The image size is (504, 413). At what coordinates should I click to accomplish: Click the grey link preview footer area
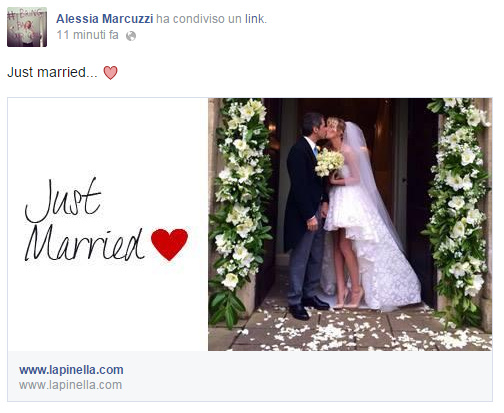coord(250,376)
